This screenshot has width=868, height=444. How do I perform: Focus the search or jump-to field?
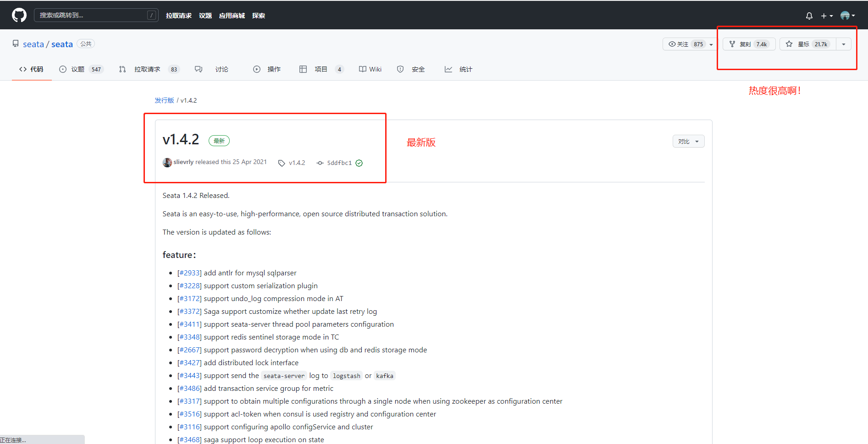tap(96, 15)
